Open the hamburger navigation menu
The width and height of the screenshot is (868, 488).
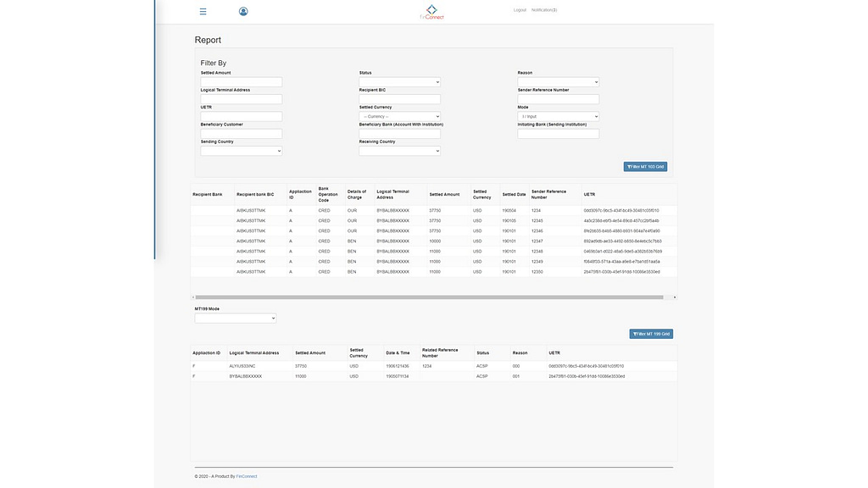coord(203,12)
